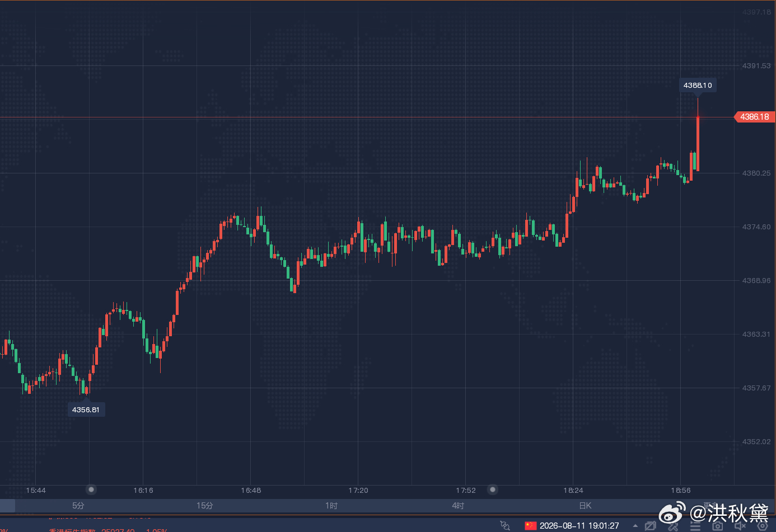
Task: Click the 4352.02 price axis label
Action: [756, 442]
